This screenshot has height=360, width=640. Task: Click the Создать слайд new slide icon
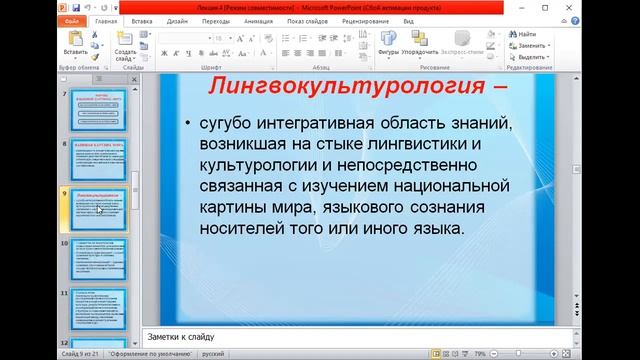click(x=124, y=39)
